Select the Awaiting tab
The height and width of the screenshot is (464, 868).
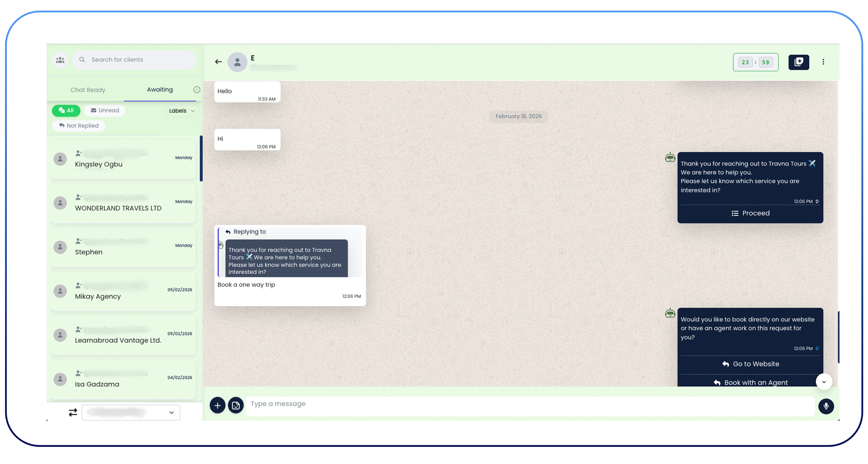coord(160,90)
